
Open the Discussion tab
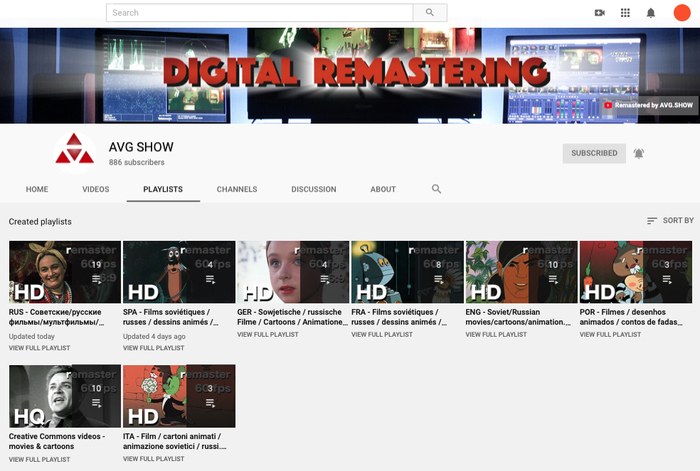click(x=313, y=189)
